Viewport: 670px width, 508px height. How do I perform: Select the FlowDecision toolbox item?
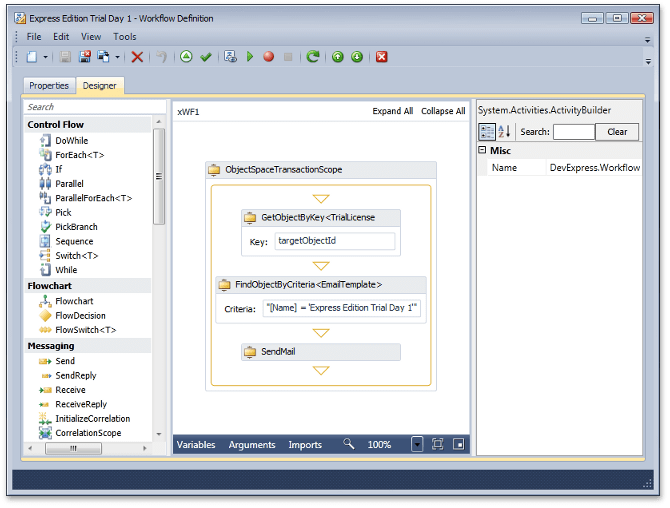pyautogui.click(x=80, y=315)
